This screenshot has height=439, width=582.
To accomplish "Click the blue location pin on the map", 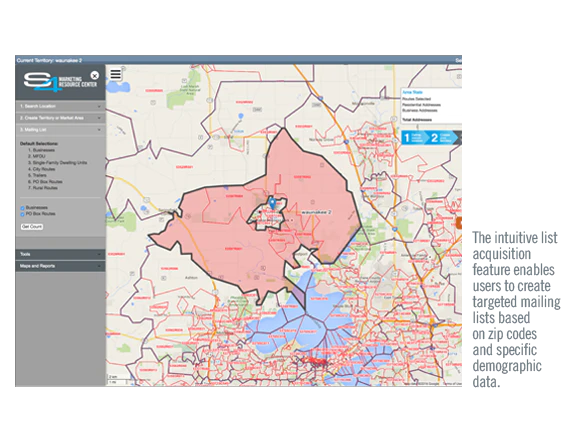I will 272,203.
